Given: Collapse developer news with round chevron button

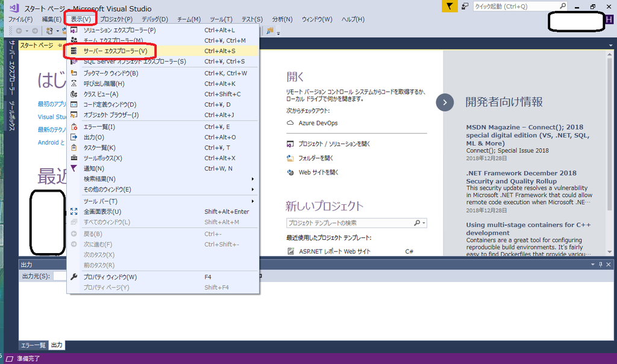Looking at the screenshot, I should coord(445,102).
